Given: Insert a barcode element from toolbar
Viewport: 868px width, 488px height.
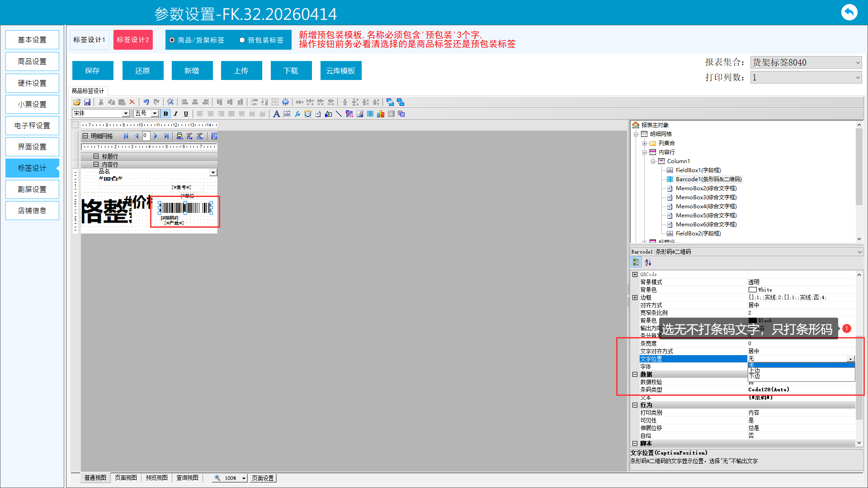Looking at the screenshot, I should [x=370, y=114].
